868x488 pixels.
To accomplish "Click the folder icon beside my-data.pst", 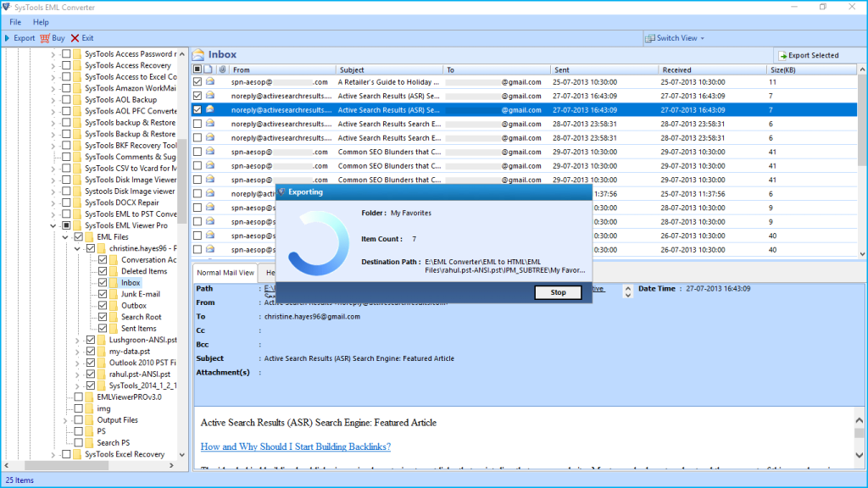I will pyautogui.click(x=102, y=352).
